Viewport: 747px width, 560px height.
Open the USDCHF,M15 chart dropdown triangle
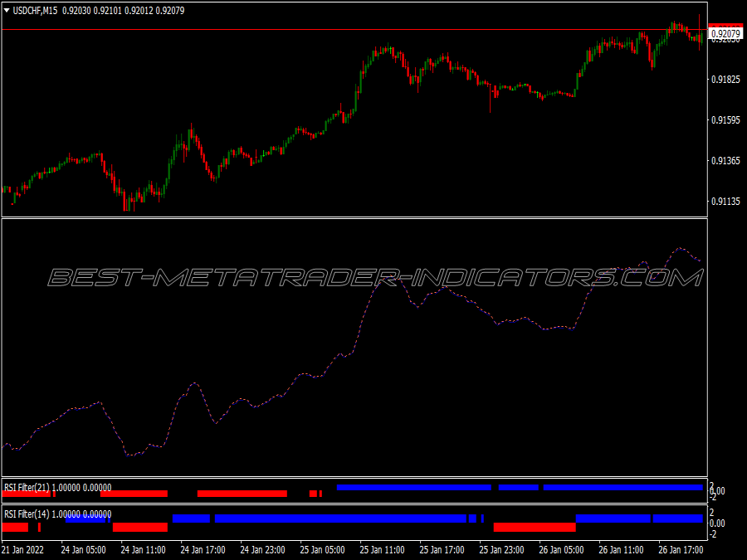click(x=7, y=11)
